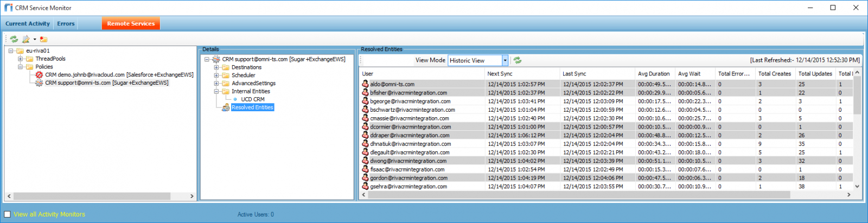This screenshot has height=223, width=868.
Task: Open the View Mode Historic View dropdown
Action: coord(505,60)
